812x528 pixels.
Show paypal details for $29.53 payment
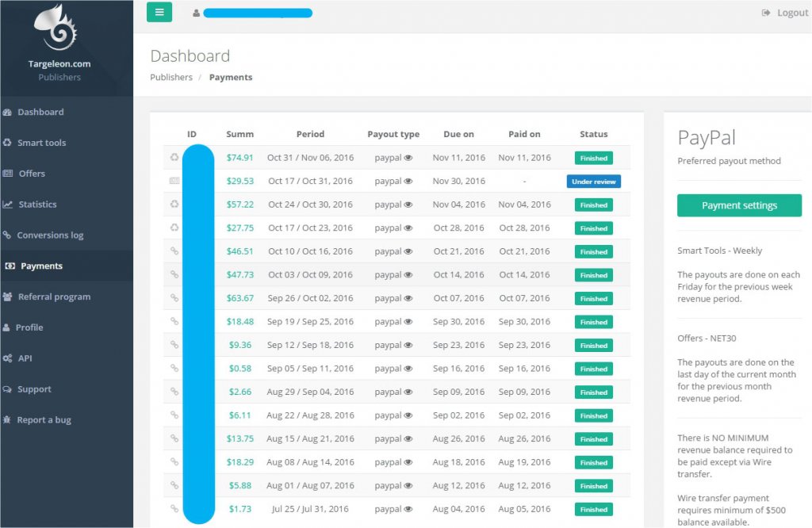[x=408, y=182]
